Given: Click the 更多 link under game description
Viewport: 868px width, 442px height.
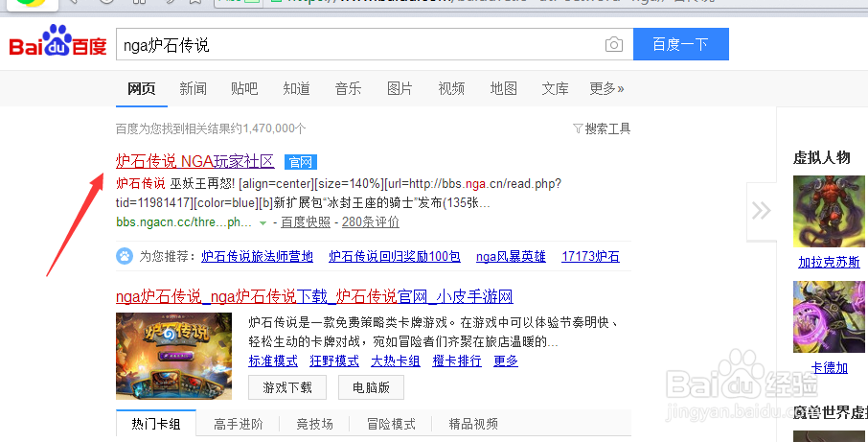Looking at the screenshot, I should click(506, 361).
